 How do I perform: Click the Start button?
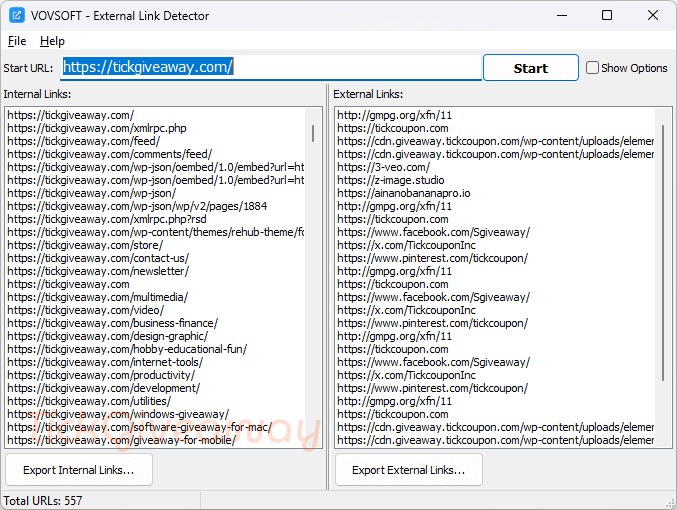point(531,68)
